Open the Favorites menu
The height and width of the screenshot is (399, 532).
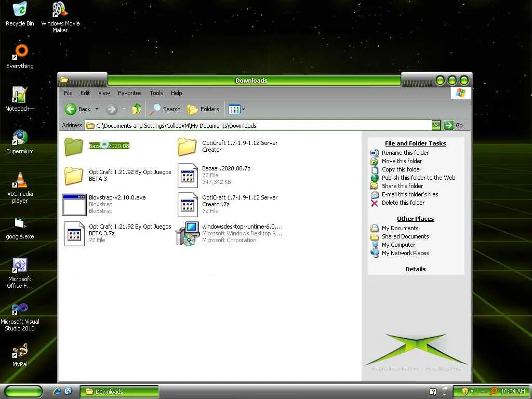tap(129, 93)
